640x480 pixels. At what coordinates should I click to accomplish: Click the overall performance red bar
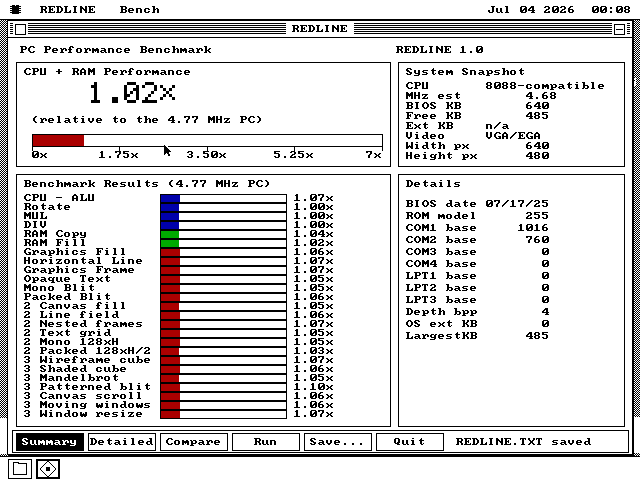[x=58, y=140]
